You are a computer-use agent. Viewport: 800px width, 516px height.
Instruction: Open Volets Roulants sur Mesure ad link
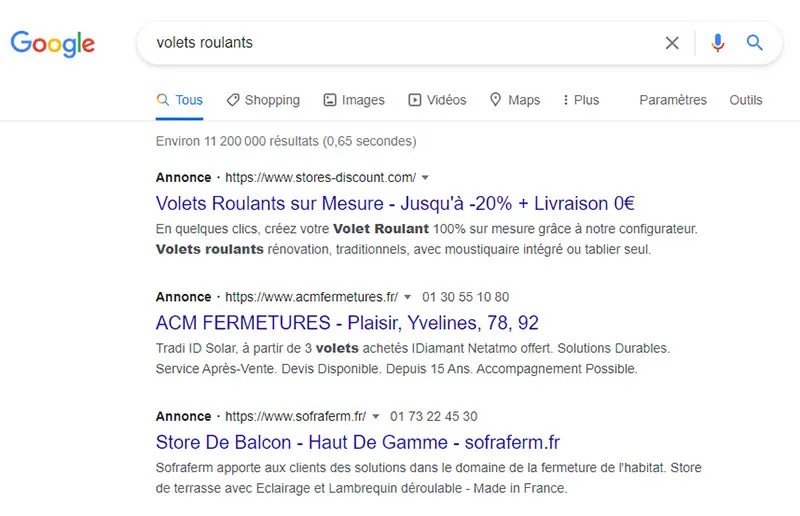[395, 203]
